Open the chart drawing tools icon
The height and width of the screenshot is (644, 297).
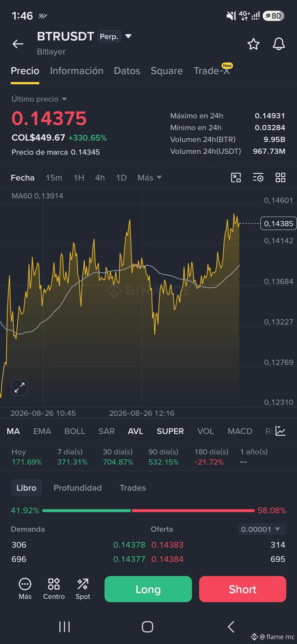pyautogui.click(x=236, y=178)
